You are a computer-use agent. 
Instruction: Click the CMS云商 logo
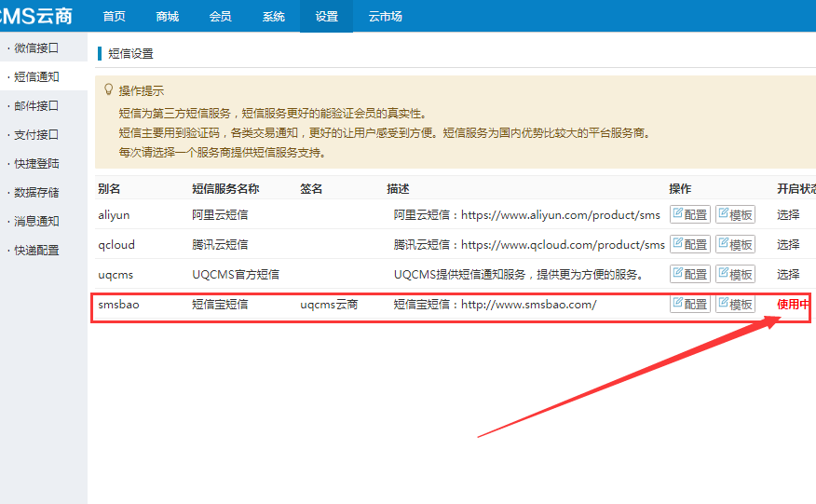(x=35, y=16)
